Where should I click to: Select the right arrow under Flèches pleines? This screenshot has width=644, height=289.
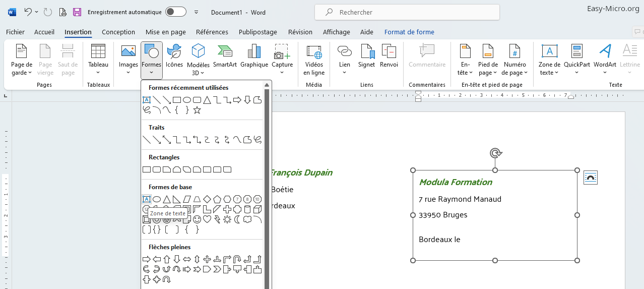(147, 259)
